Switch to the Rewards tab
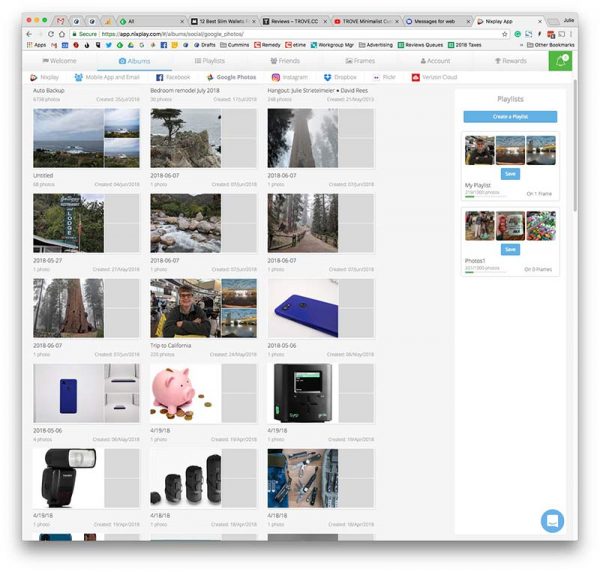Screen dimensions: 600x572 click(x=511, y=61)
